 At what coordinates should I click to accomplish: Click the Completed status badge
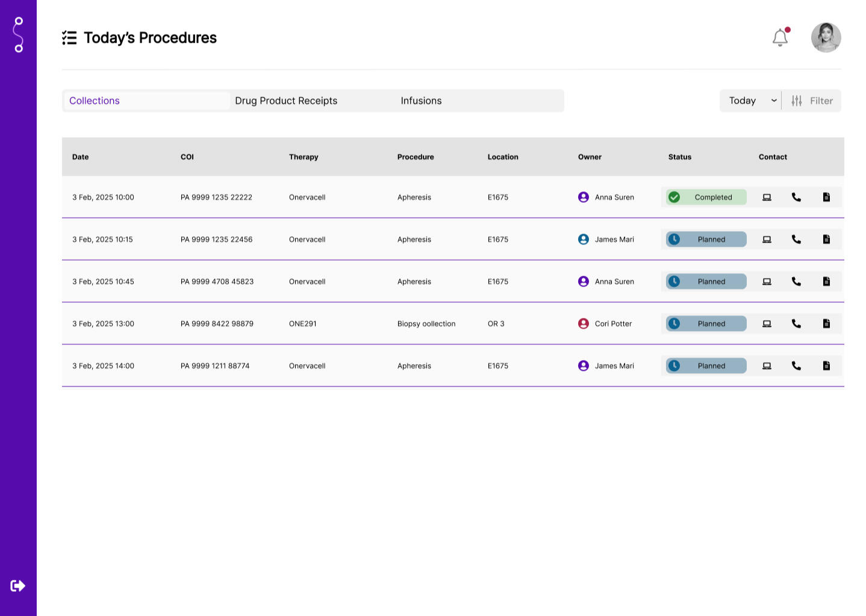point(705,197)
